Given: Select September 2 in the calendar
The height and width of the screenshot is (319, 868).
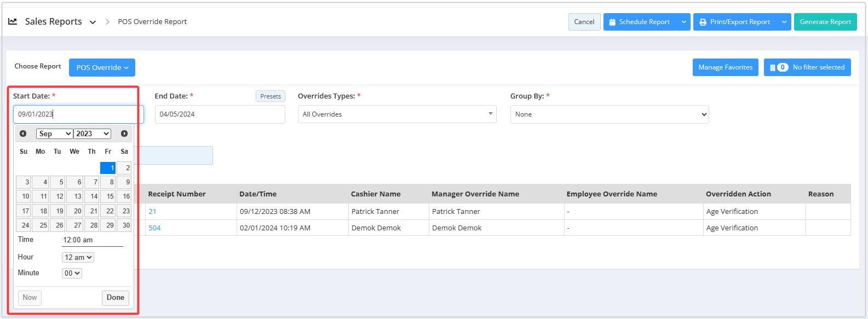Looking at the screenshot, I should pyautogui.click(x=124, y=168).
